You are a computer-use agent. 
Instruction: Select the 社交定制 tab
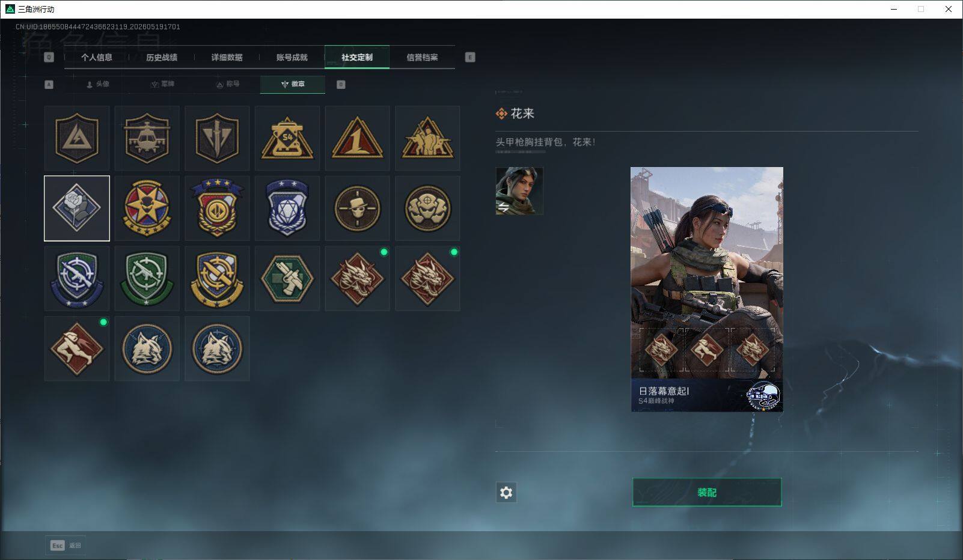(x=357, y=57)
